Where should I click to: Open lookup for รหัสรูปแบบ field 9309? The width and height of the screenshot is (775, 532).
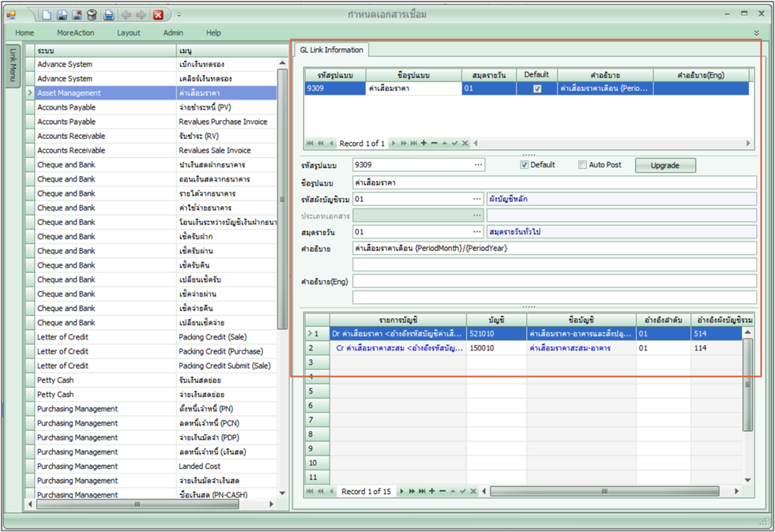coord(478,165)
